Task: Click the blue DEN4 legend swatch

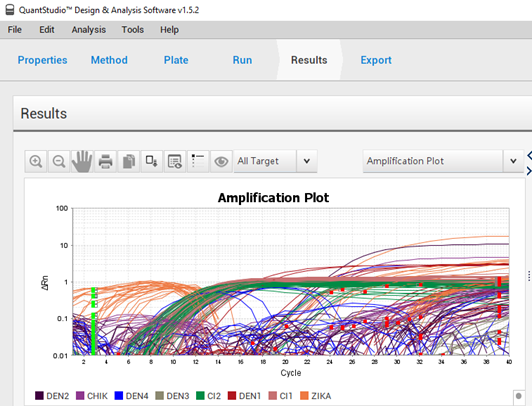Action: pos(119,395)
